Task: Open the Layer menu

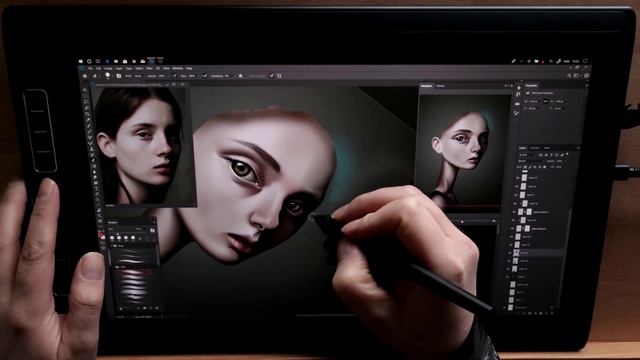Action: tap(119, 68)
